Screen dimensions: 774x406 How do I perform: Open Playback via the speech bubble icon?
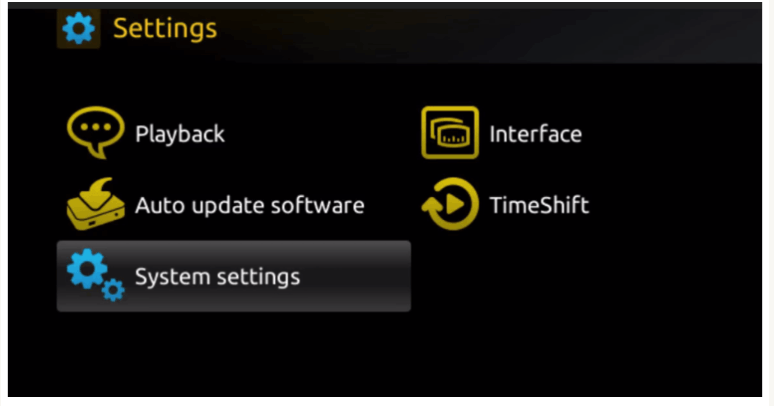click(95, 132)
